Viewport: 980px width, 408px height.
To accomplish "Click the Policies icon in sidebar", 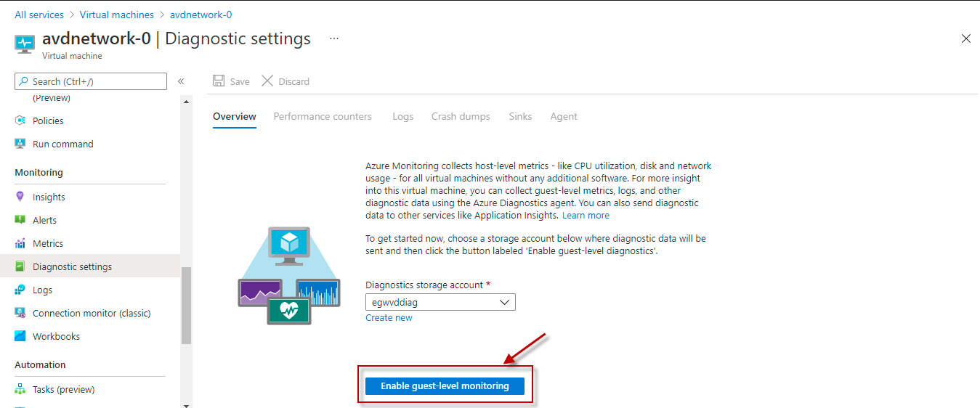I will (20, 121).
